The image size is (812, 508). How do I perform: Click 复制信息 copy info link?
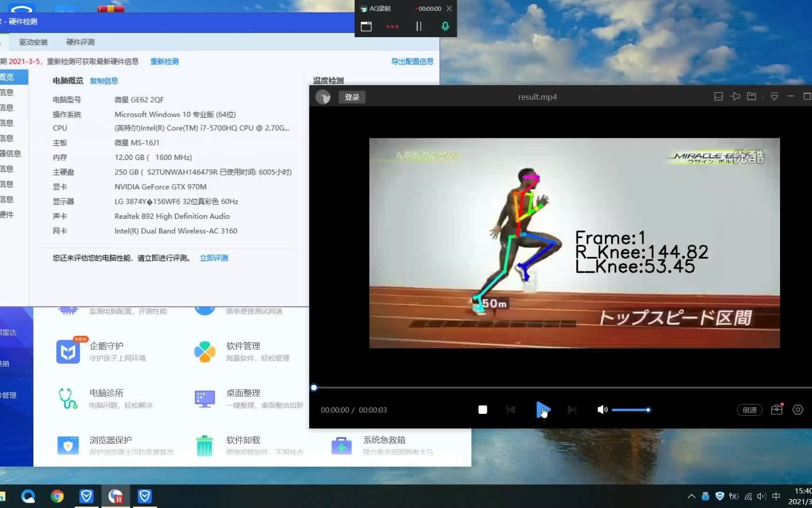coord(104,81)
